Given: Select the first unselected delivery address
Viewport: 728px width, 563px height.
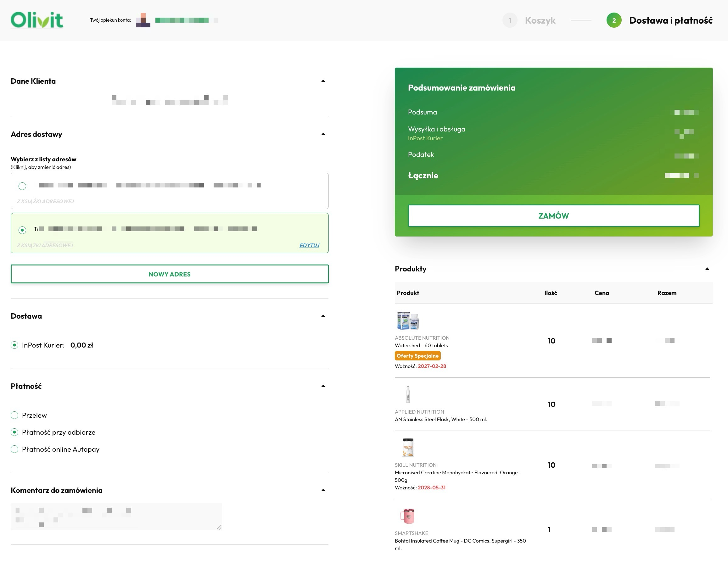Looking at the screenshot, I should (x=22, y=186).
